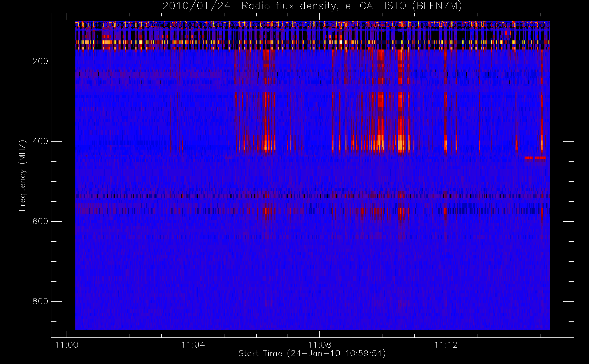The width and height of the screenshot is (589, 364).
Task: Click the 400 frequency tick label
Action: [x=40, y=141]
